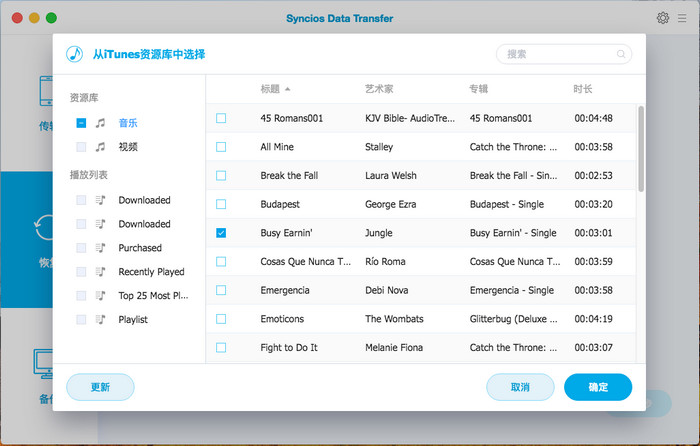Click the Budapest - Single album cell
This screenshot has width=700, height=446.
[x=507, y=204]
